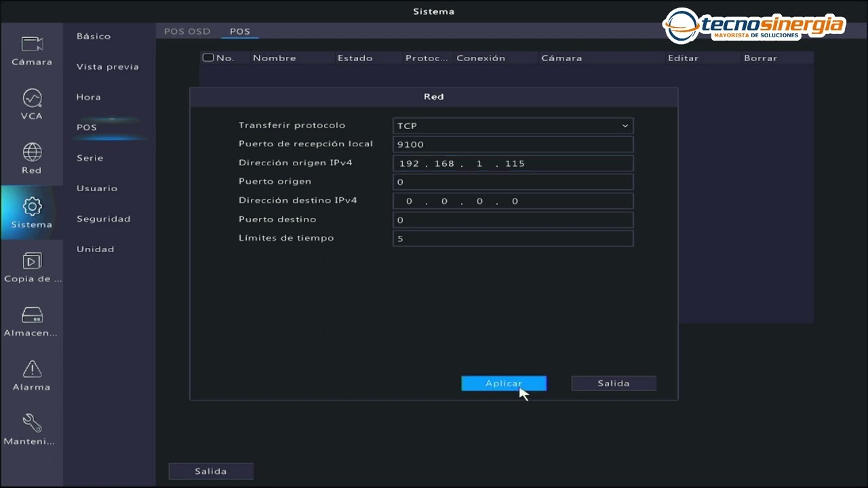Open the Básico submenu

pyautogui.click(x=94, y=36)
